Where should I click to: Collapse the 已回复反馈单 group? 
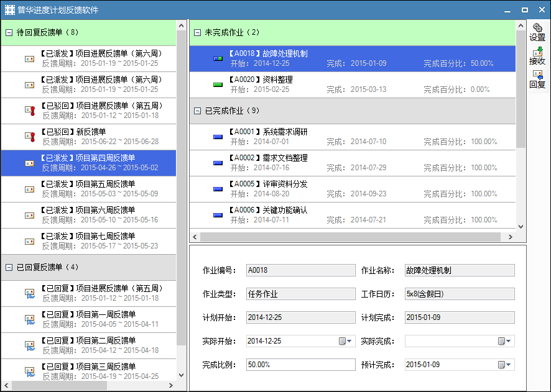[9, 267]
